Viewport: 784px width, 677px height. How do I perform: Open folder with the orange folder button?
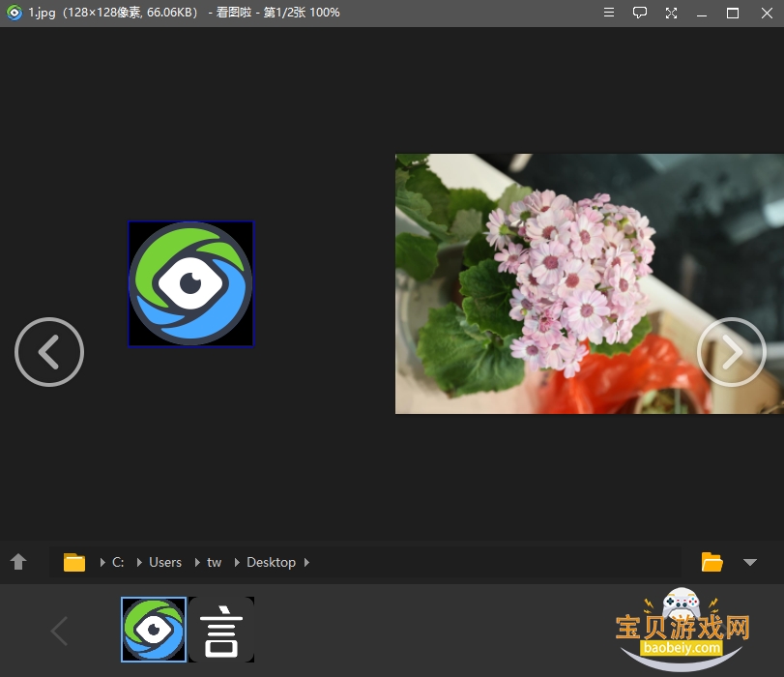(712, 562)
